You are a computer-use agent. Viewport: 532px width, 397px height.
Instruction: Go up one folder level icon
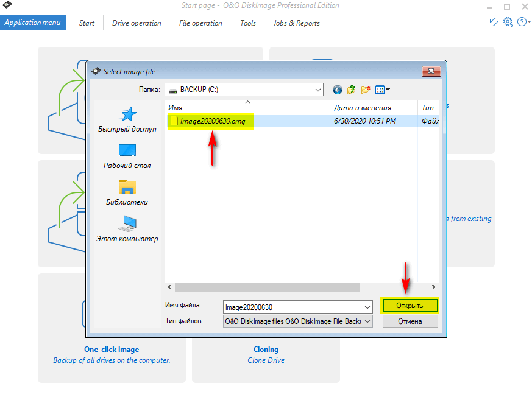351,90
